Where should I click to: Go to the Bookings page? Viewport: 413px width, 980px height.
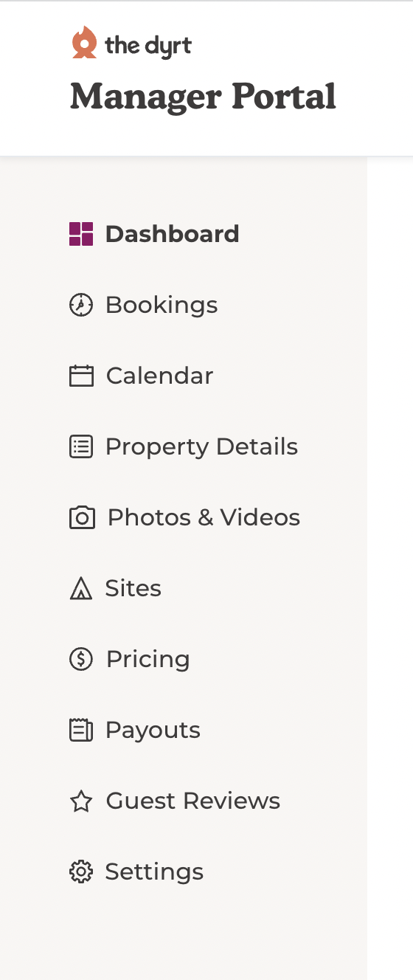tap(162, 305)
